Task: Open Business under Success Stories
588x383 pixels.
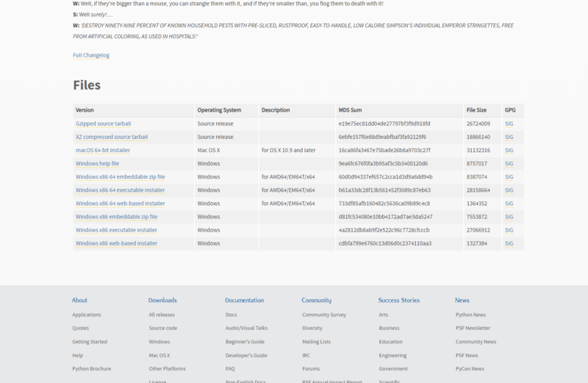Action: point(389,328)
